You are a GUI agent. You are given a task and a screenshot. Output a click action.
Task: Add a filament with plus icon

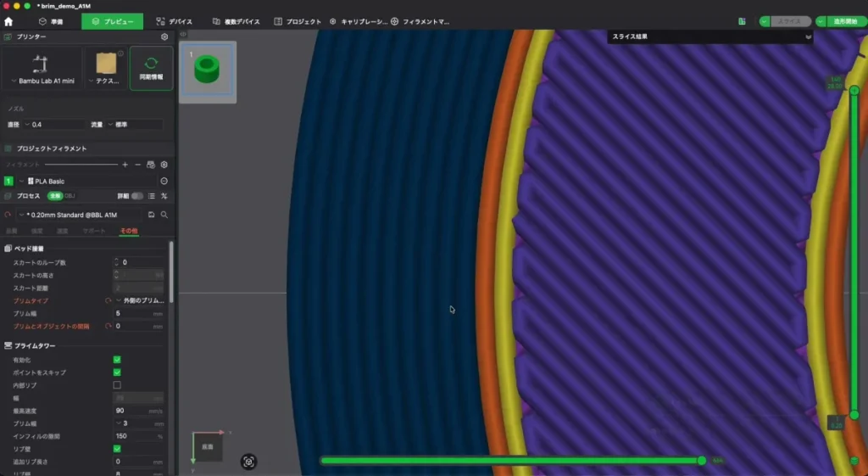125,165
